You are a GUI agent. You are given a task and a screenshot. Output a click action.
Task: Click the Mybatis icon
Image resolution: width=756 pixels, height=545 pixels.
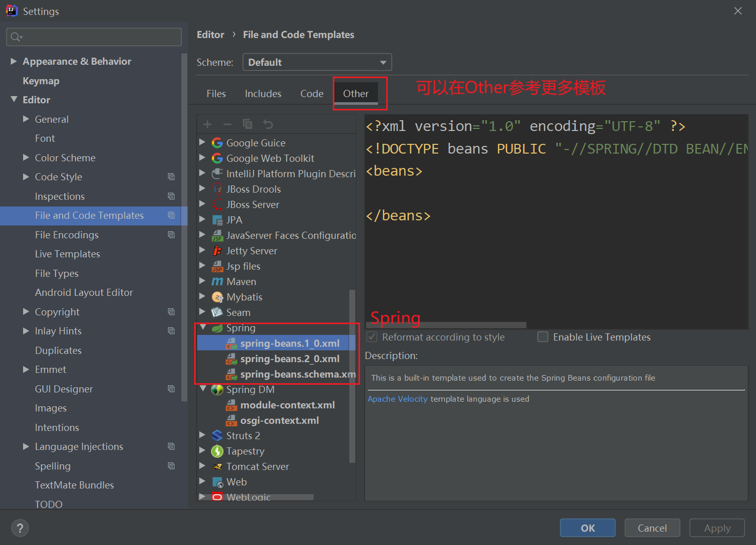(x=217, y=297)
